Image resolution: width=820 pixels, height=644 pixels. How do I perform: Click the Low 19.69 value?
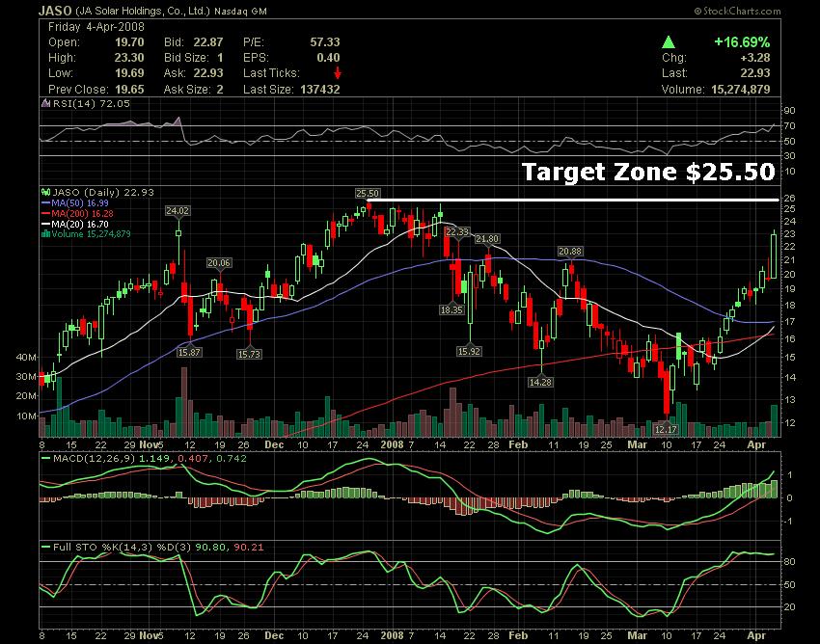pyautogui.click(x=129, y=73)
